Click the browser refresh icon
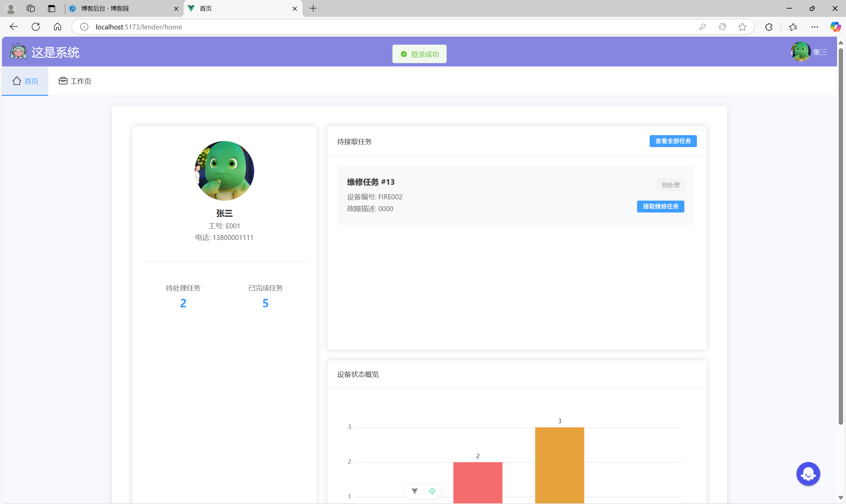The height and width of the screenshot is (504, 846). tap(36, 27)
